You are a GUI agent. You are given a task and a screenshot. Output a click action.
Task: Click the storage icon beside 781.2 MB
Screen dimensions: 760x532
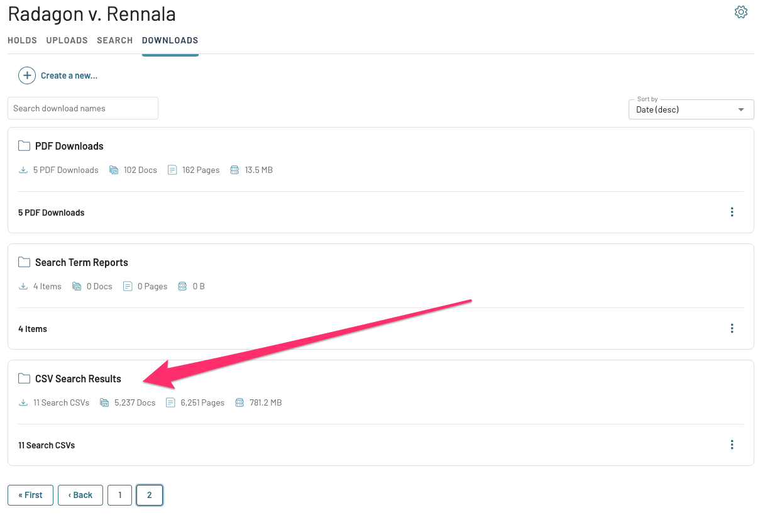(x=240, y=402)
